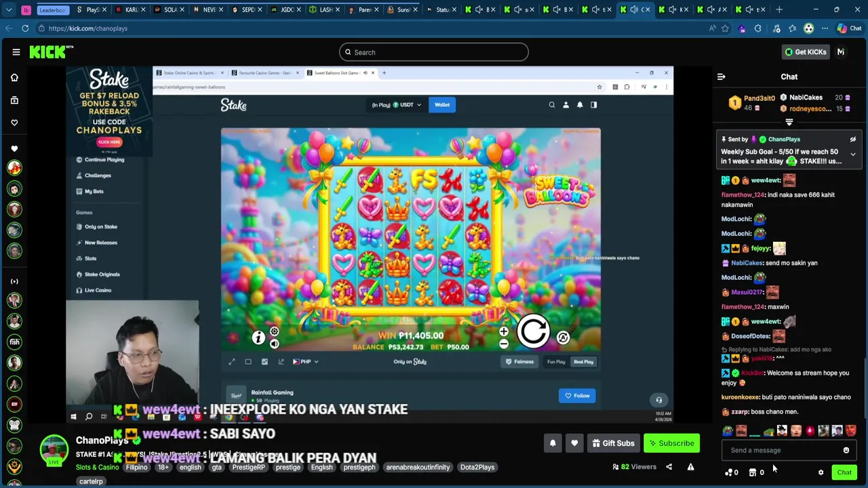The height and width of the screenshot is (488, 868).
Task: Open PHP currency dropdown below the game
Action: point(305,361)
